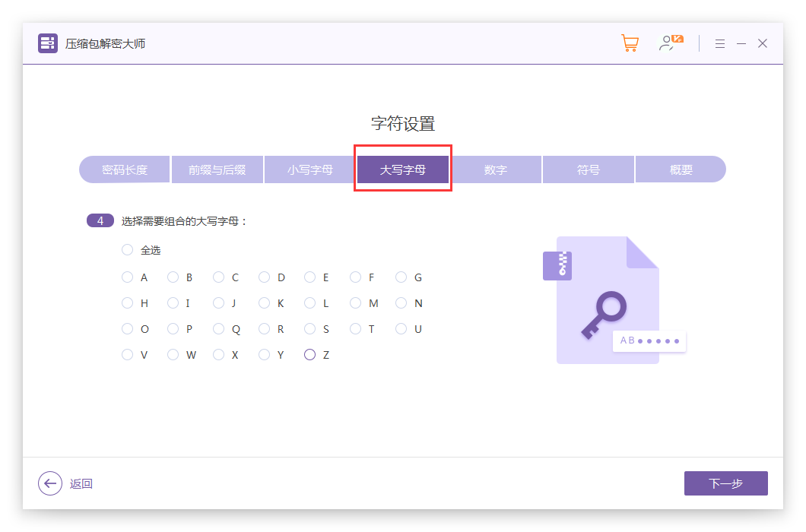Click the back arrow circle icon
Screen dimensions: 806x532
point(50,483)
